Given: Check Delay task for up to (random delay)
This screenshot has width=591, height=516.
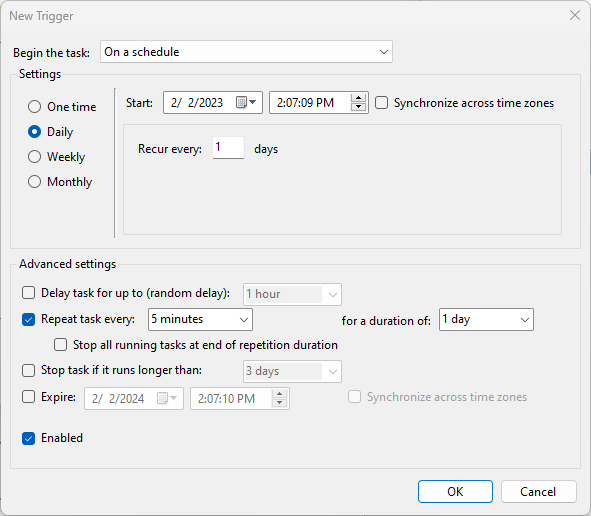Looking at the screenshot, I should pyautogui.click(x=29, y=293).
